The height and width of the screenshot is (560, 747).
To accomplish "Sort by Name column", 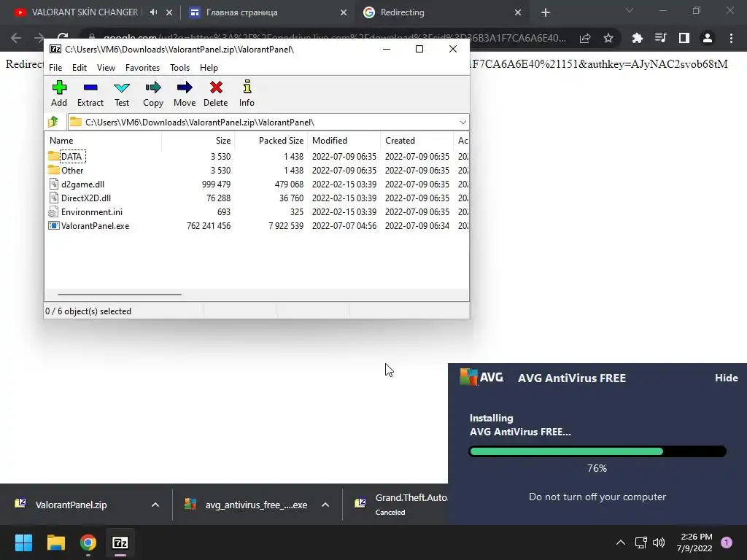I will (x=103, y=141).
